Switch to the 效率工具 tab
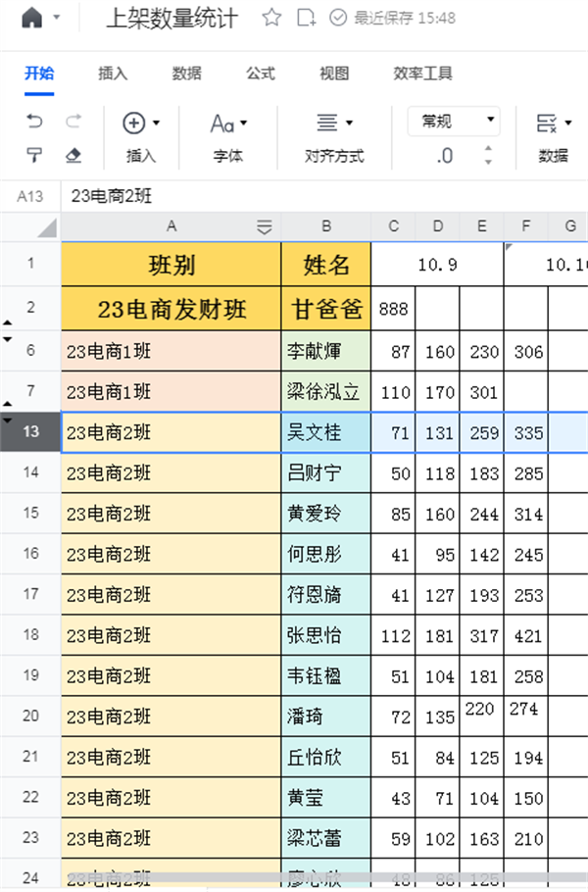 pos(422,73)
